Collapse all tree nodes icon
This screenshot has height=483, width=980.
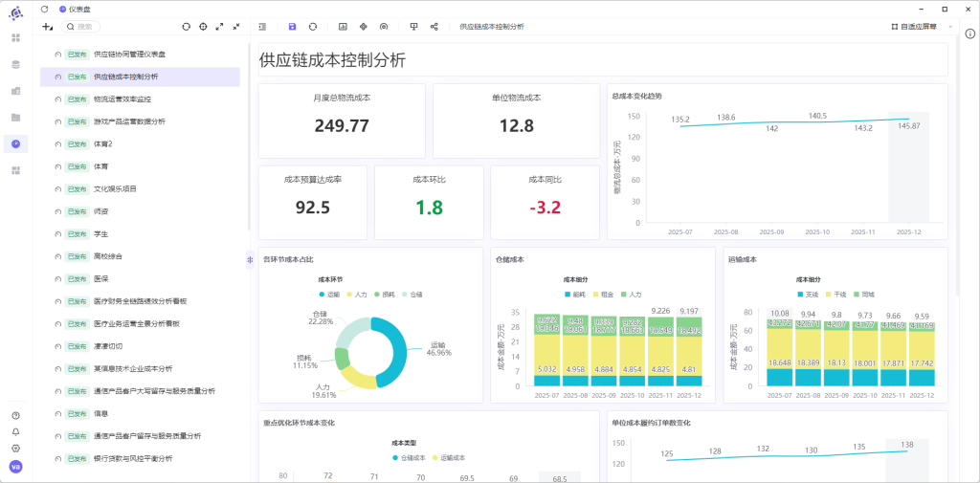236,27
